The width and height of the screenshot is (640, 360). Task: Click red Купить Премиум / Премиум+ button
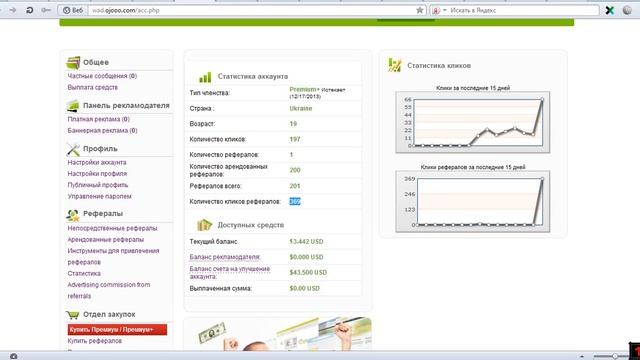pyautogui.click(x=117, y=329)
